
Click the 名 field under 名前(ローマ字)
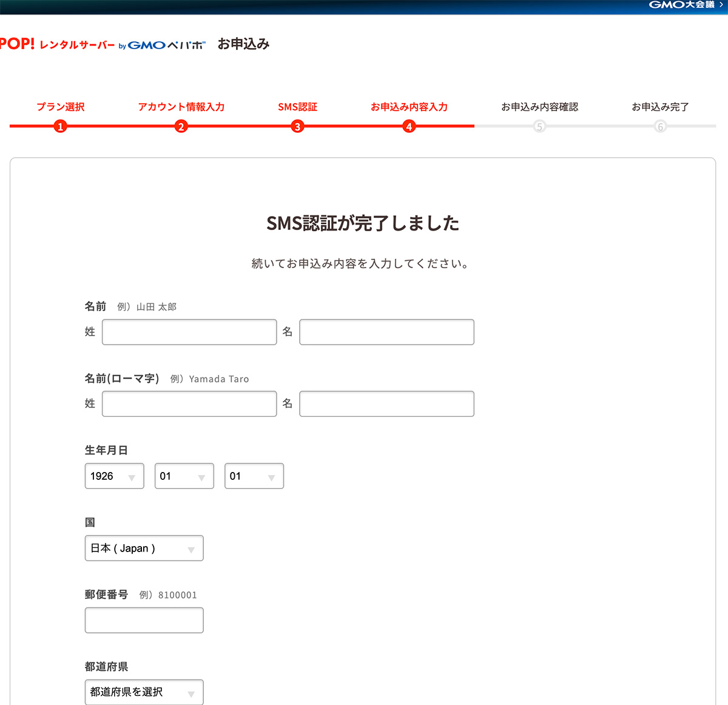(386, 403)
